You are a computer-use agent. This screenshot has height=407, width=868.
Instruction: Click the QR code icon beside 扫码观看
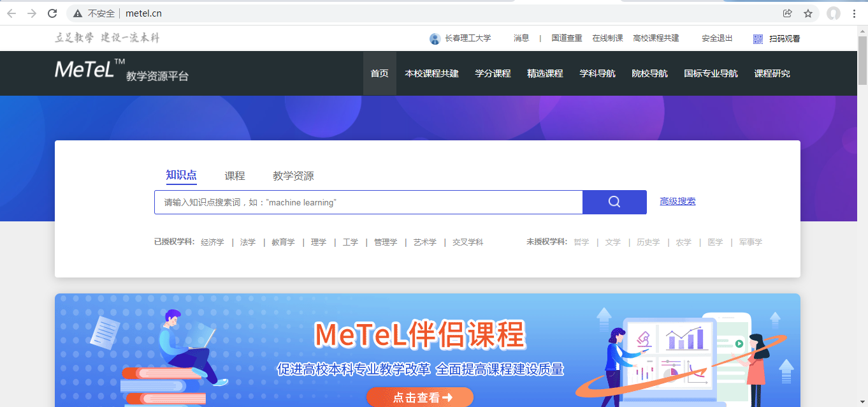pyautogui.click(x=758, y=39)
